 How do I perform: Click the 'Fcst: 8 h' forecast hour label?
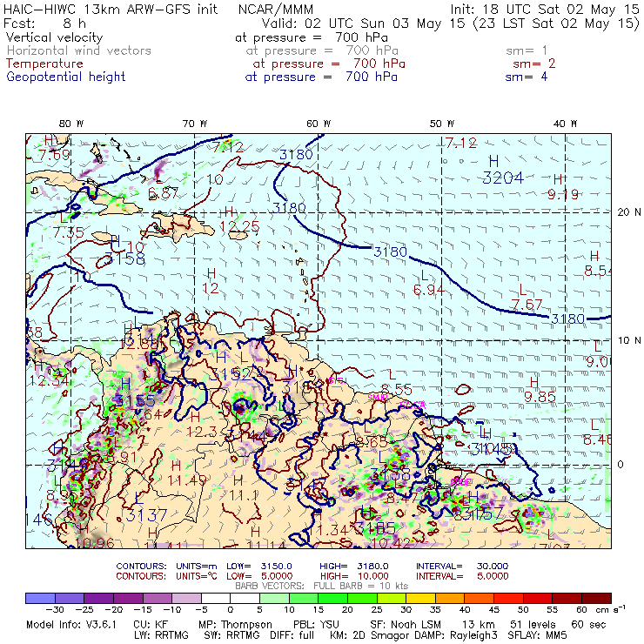click(x=44, y=23)
